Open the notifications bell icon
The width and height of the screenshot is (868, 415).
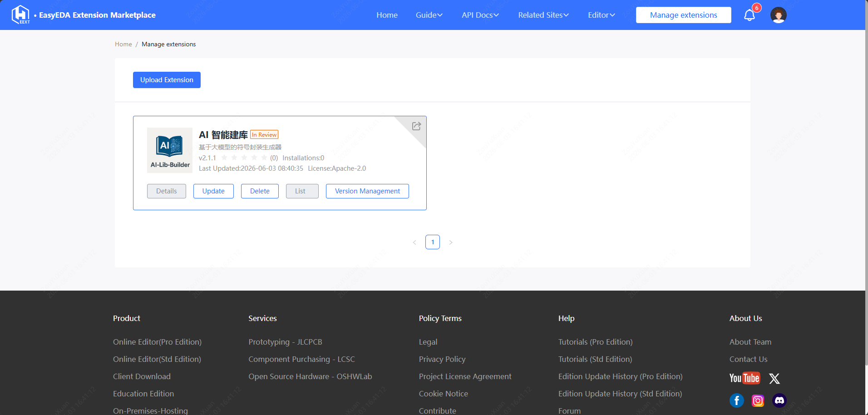(x=750, y=15)
